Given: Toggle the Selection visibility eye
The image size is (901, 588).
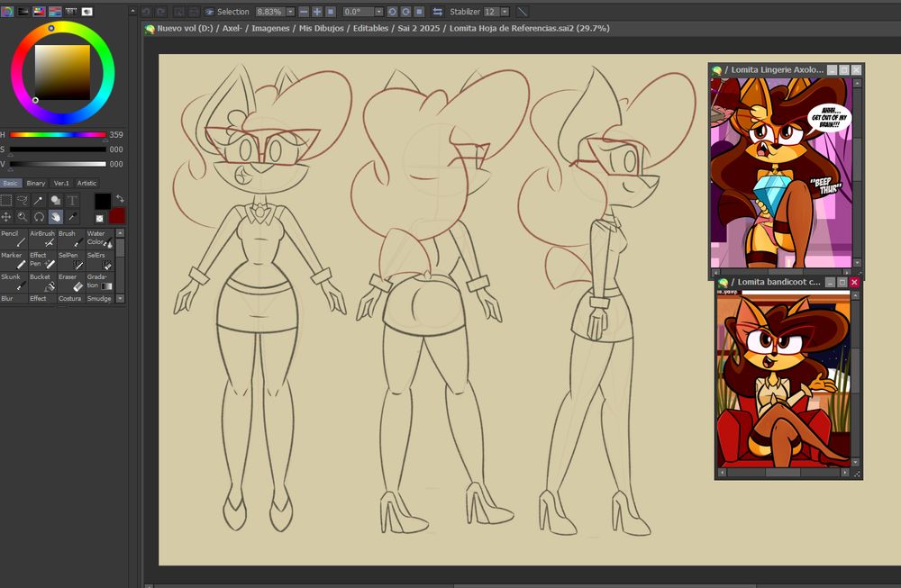Looking at the screenshot, I should 209,12.
